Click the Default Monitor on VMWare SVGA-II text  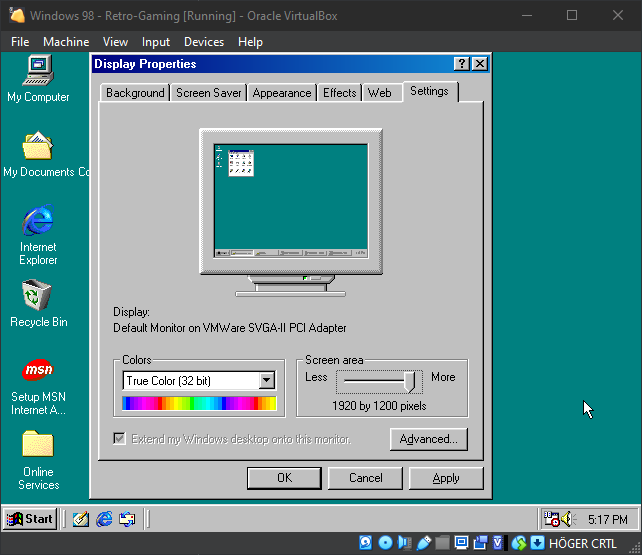coord(230,328)
